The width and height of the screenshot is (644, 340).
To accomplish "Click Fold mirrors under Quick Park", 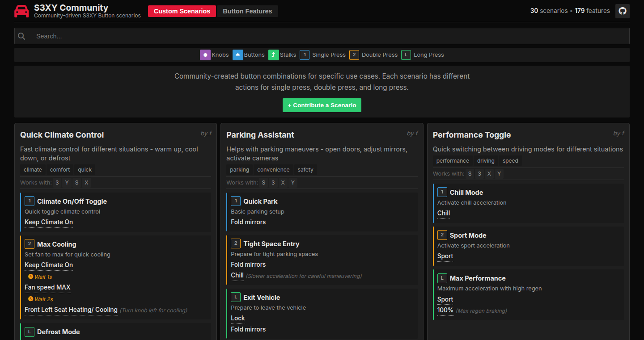I will point(248,222).
